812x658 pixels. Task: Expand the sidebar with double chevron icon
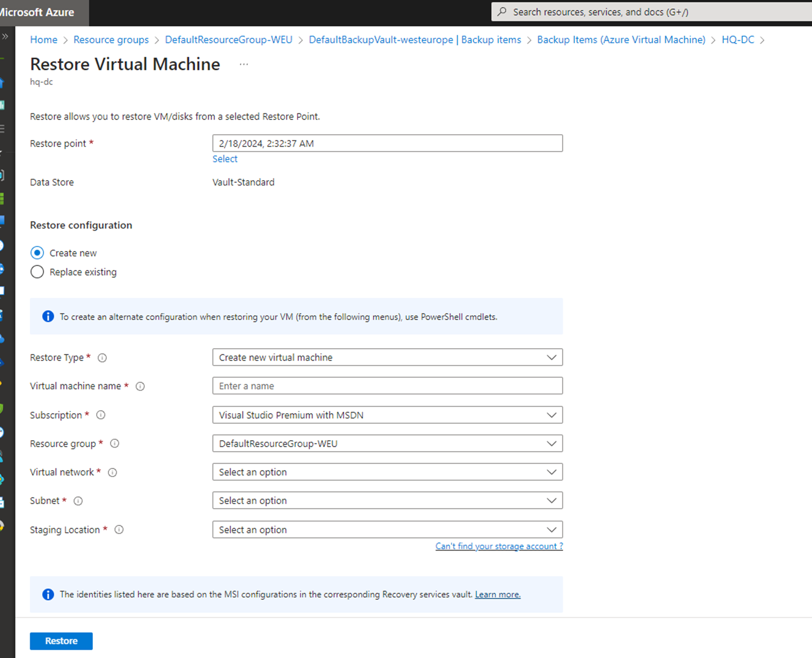5,36
